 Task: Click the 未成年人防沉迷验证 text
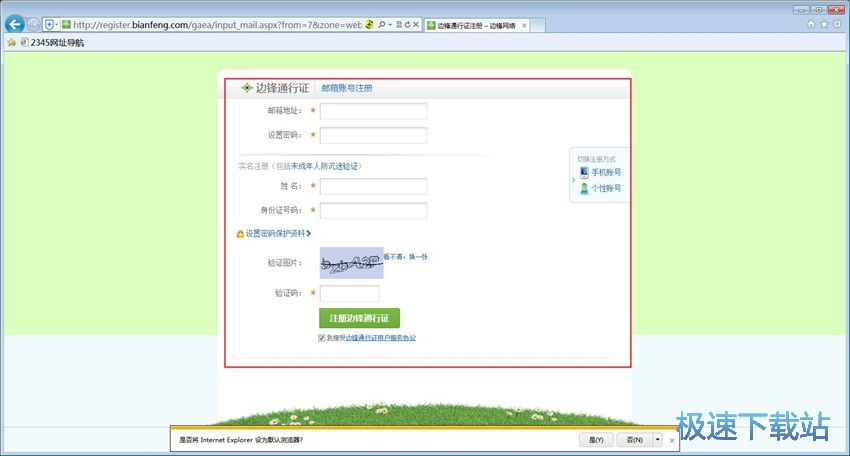pyautogui.click(x=324, y=166)
